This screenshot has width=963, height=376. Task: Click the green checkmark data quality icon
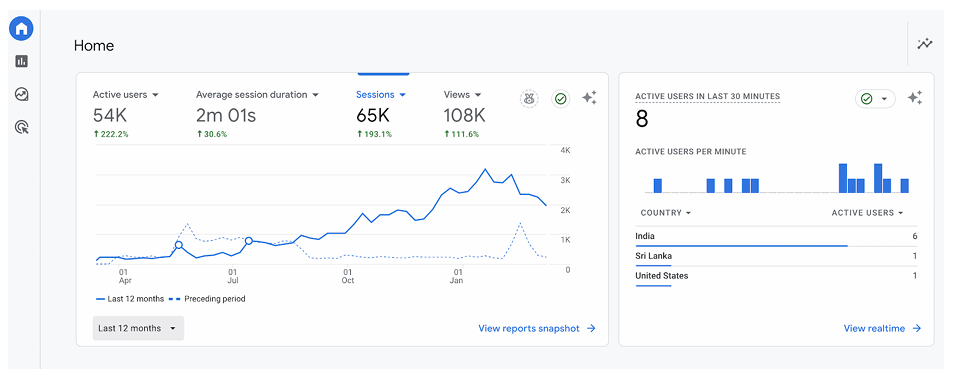(560, 98)
